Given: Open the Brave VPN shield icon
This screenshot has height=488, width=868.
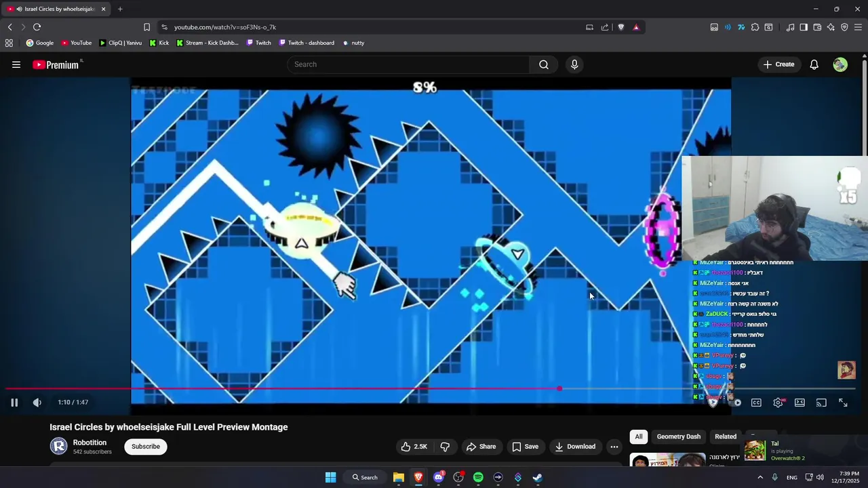Looking at the screenshot, I should (844, 27).
